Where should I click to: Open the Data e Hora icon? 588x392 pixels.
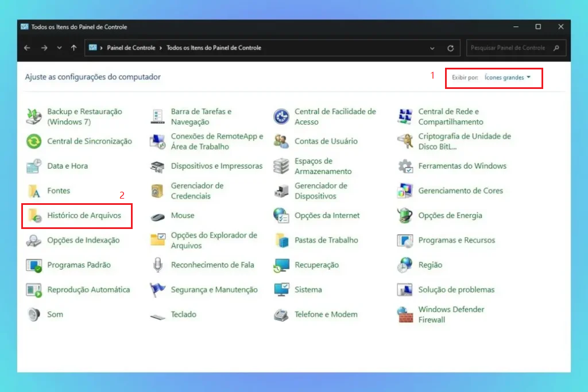pyautogui.click(x=34, y=166)
